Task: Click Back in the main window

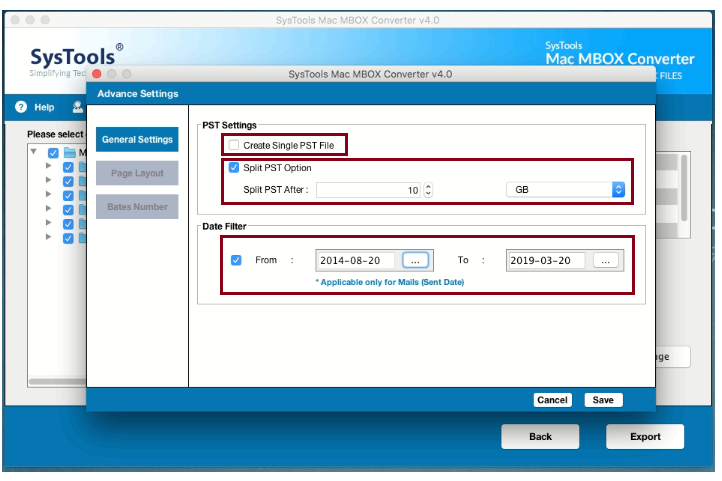Action: pyautogui.click(x=540, y=436)
